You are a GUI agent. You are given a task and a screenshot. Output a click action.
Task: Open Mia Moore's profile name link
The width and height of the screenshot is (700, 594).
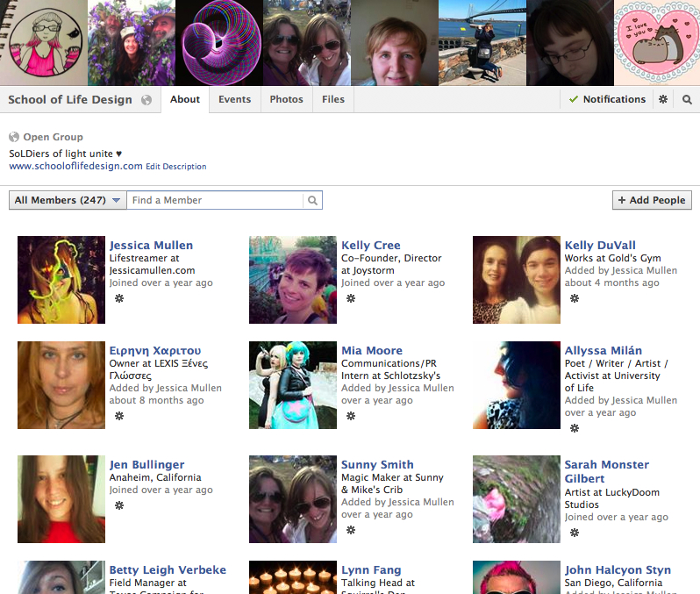(372, 351)
